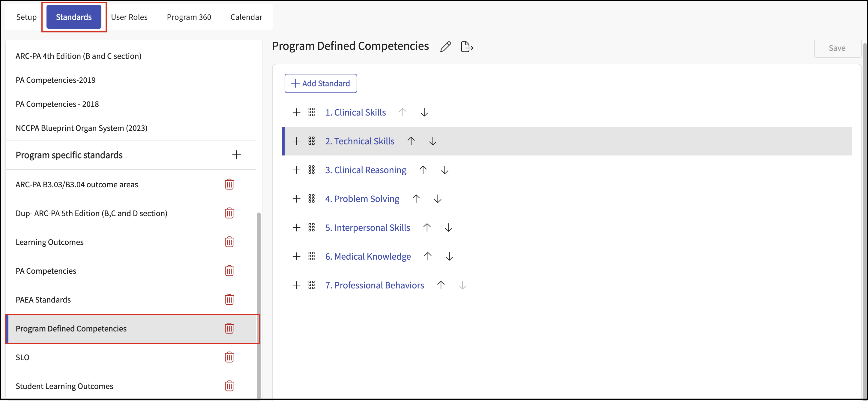
Task: Open the Program 360 tab
Action: 189,17
